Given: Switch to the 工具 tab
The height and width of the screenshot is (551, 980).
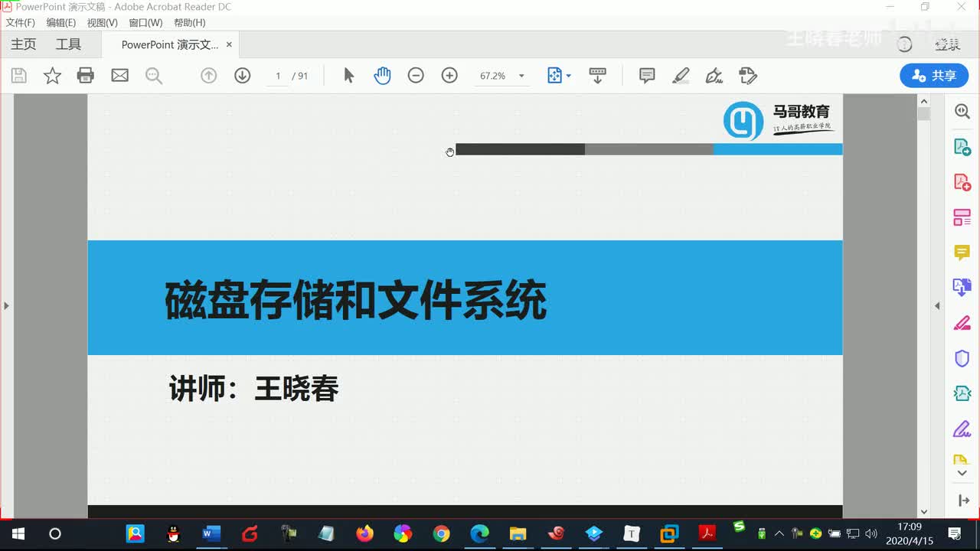Looking at the screenshot, I should [68, 44].
